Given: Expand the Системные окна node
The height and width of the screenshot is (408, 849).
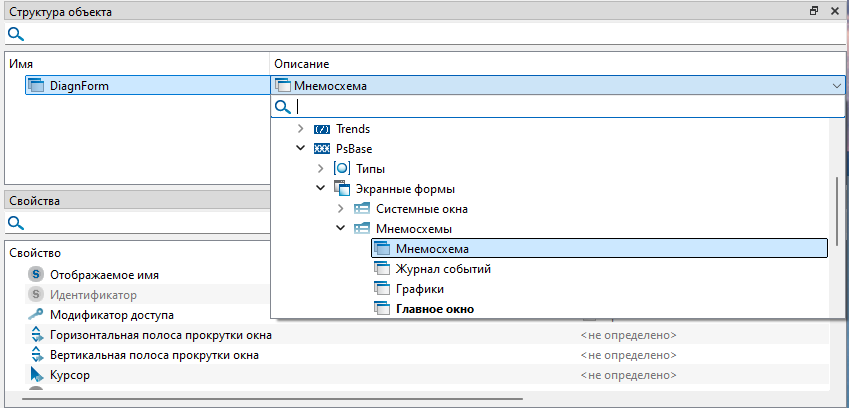Looking at the screenshot, I should (341, 209).
